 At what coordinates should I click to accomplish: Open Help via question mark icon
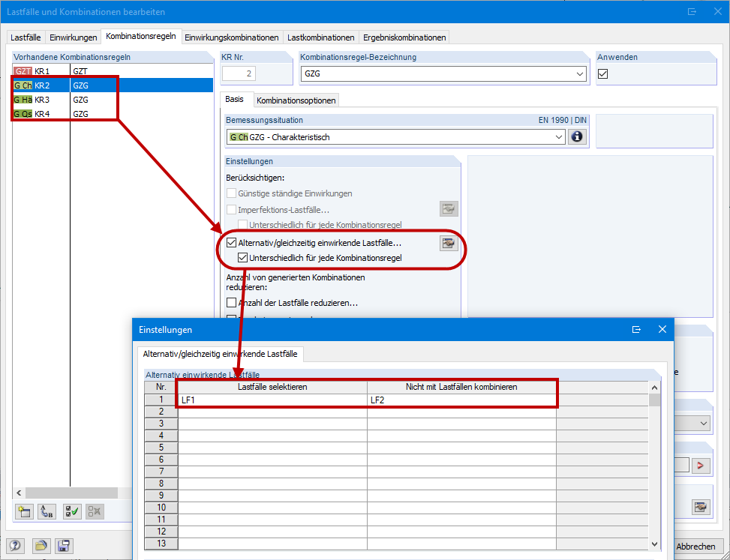pos(14,546)
